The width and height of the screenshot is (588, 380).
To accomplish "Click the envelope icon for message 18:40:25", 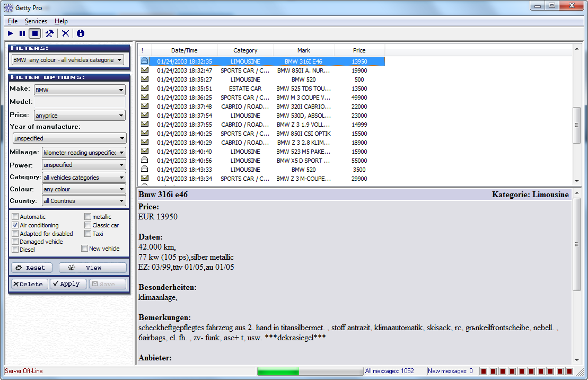I will point(144,133).
